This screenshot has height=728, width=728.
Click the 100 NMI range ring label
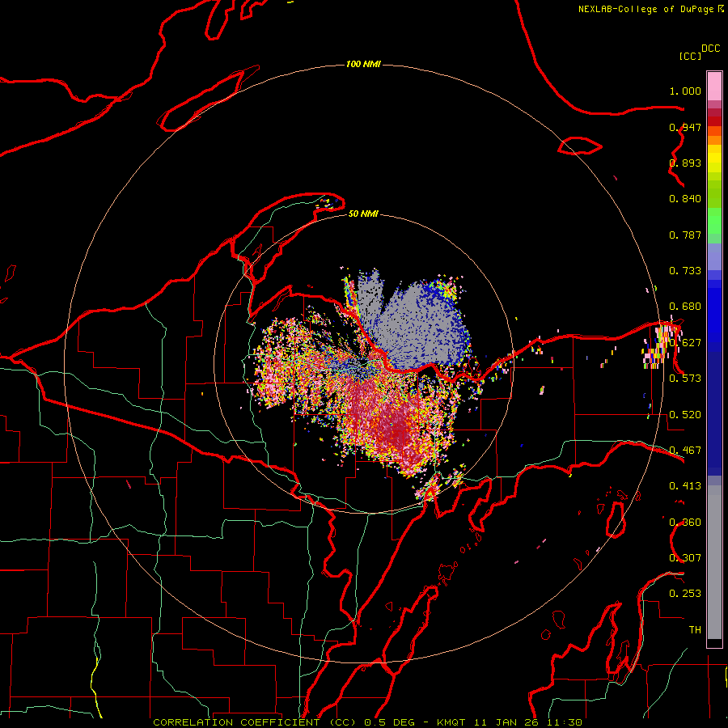click(x=363, y=64)
